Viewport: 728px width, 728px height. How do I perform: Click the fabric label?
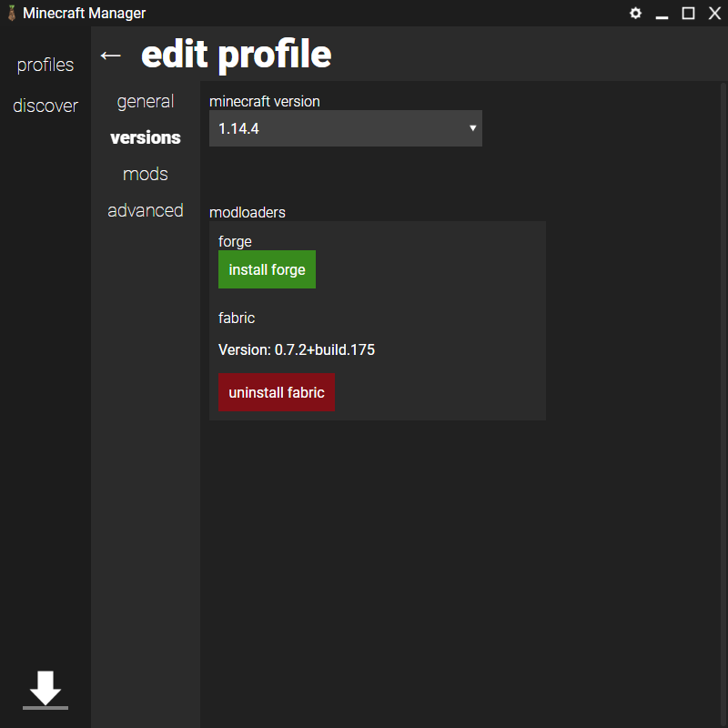(x=237, y=318)
